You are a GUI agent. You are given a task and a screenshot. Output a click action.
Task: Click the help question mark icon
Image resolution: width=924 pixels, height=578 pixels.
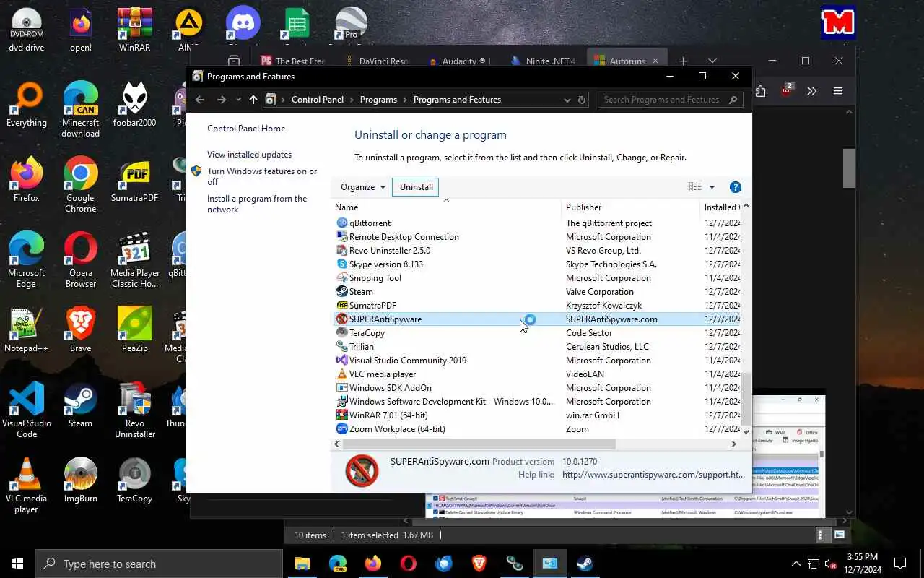click(x=736, y=187)
